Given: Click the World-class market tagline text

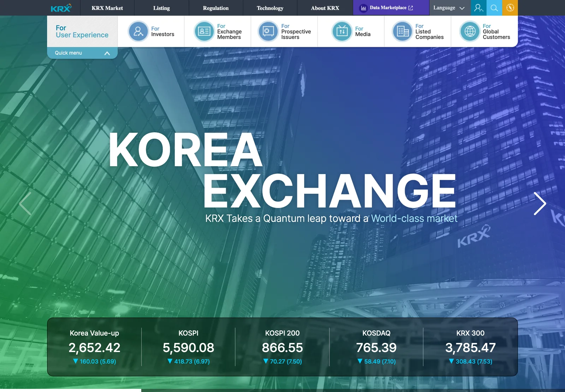Looking at the screenshot, I should tap(414, 218).
